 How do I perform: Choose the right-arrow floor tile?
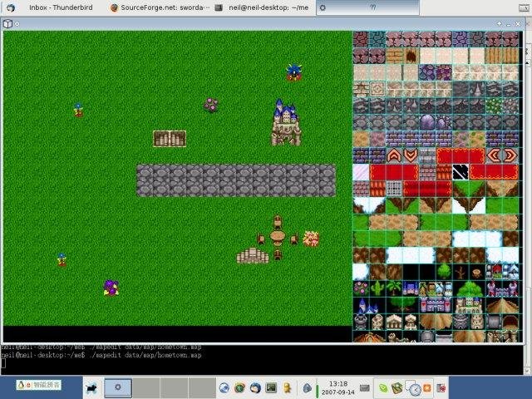510,155
